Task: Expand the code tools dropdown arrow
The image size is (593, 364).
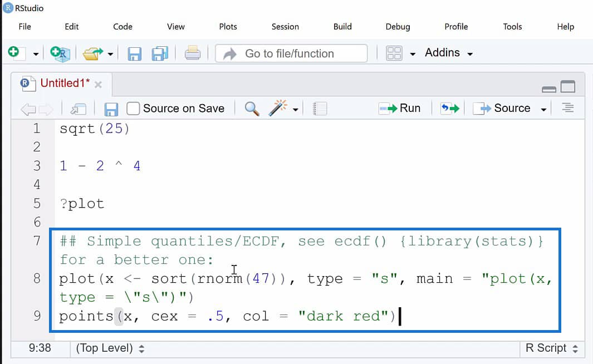Action: [x=295, y=110]
